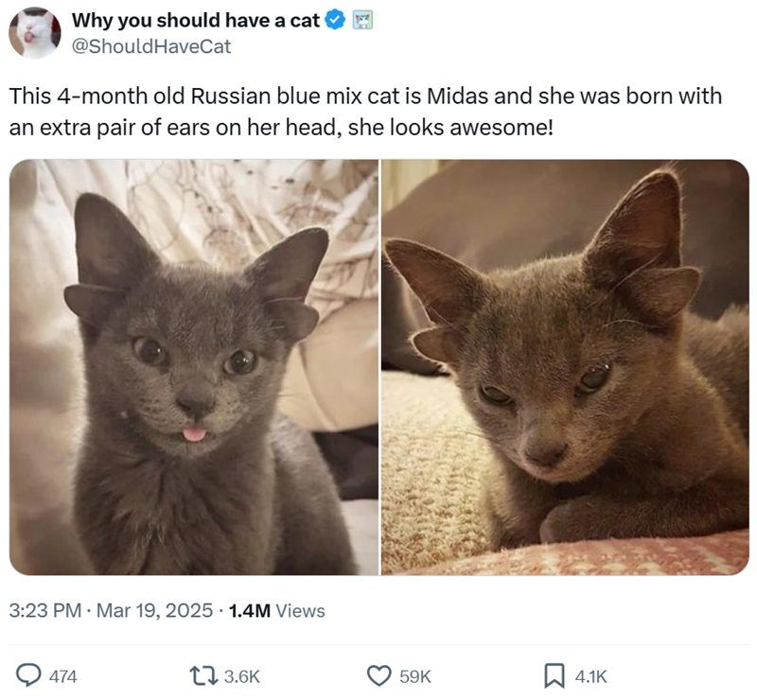Open the left kitten photo with tongue out

(194, 367)
